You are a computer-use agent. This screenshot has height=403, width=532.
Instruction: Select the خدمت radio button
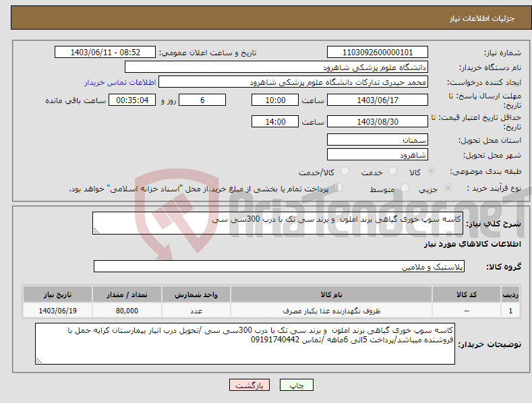pyautogui.click(x=392, y=171)
